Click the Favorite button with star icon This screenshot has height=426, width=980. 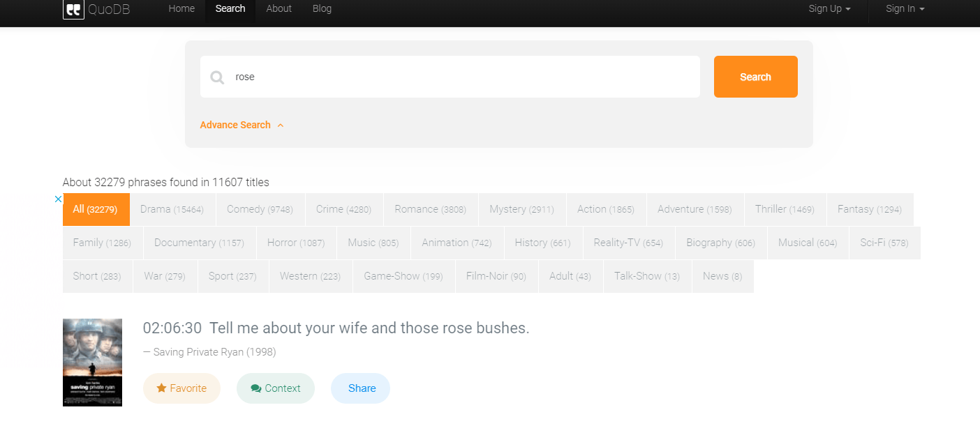[x=181, y=388]
